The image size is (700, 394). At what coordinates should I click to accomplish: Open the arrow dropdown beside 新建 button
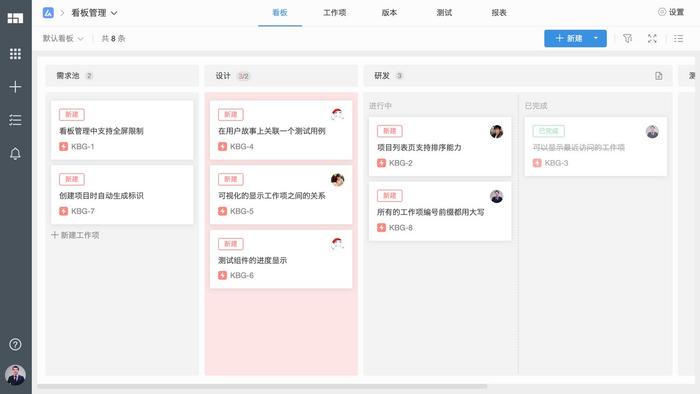[x=596, y=38]
